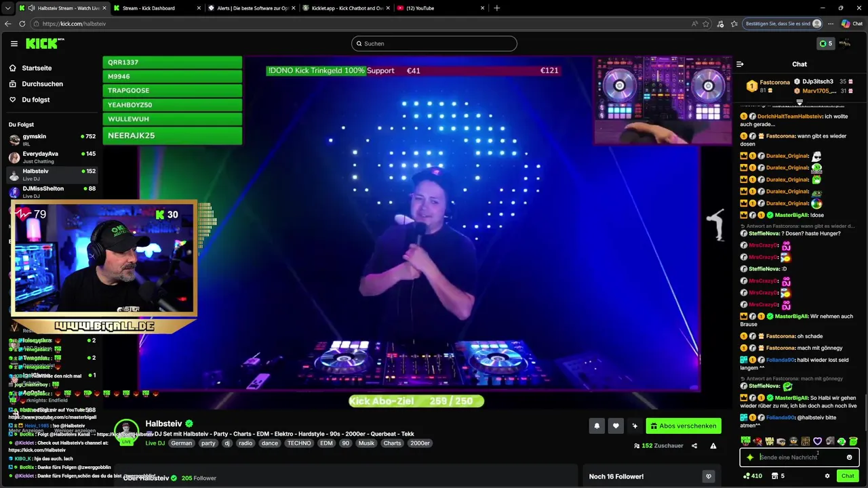Click the Charts tag

[392, 443]
